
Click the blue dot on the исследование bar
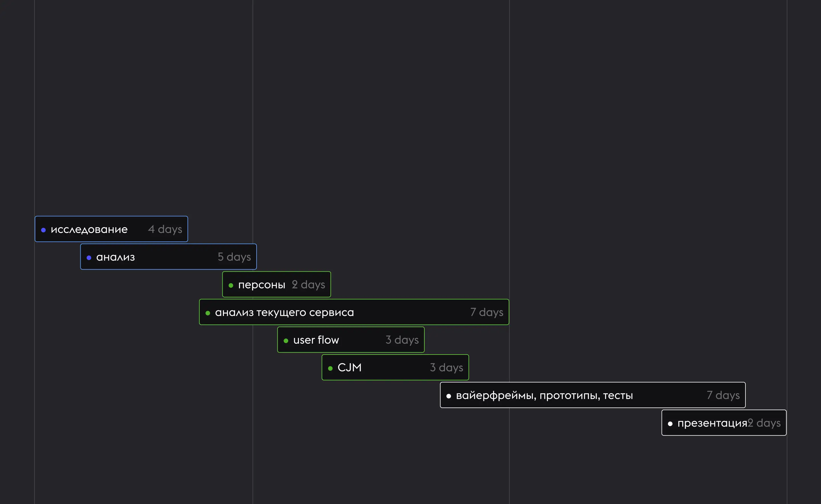click(x=43, y=230)
